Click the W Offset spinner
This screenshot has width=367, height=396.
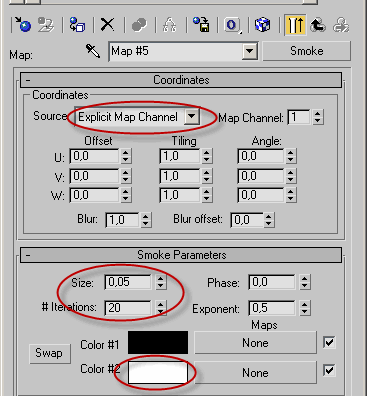(x=126, y=195)
